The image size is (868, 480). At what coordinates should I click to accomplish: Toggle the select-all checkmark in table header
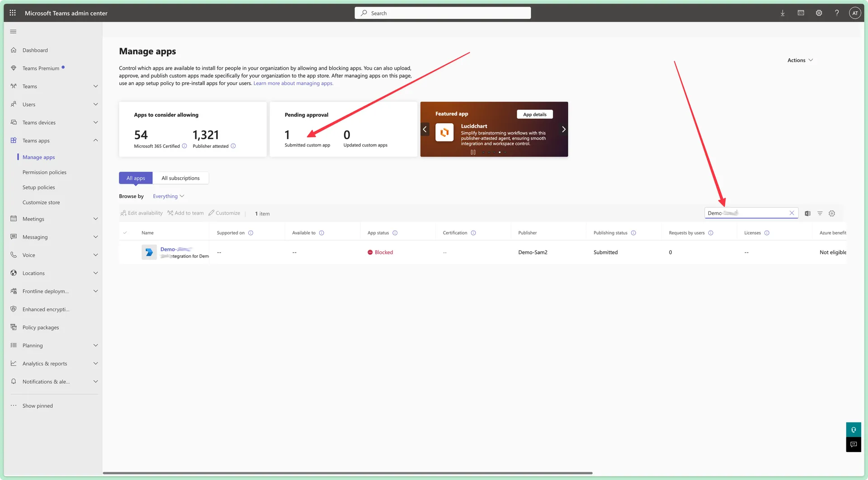125,233
